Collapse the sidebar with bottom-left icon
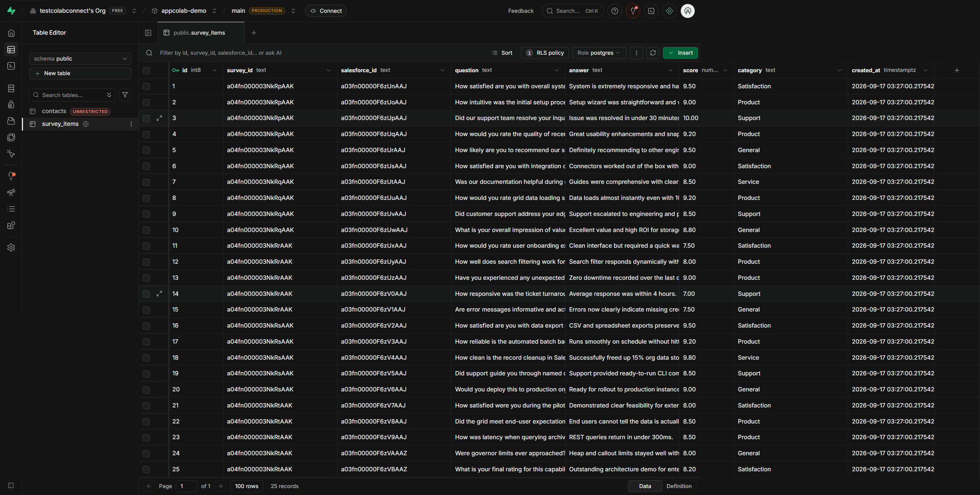 click(11, 486)
